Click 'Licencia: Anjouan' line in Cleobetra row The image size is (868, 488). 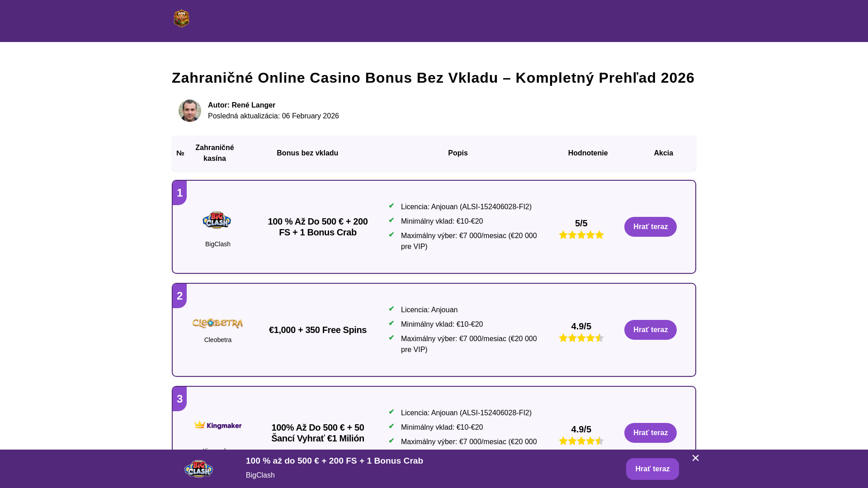429,310
